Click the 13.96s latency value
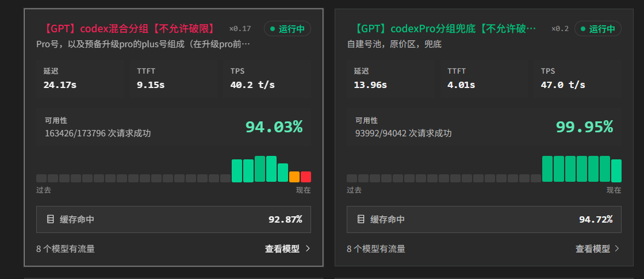This screenshot has width=644, height=279. (x=370, y=85)
